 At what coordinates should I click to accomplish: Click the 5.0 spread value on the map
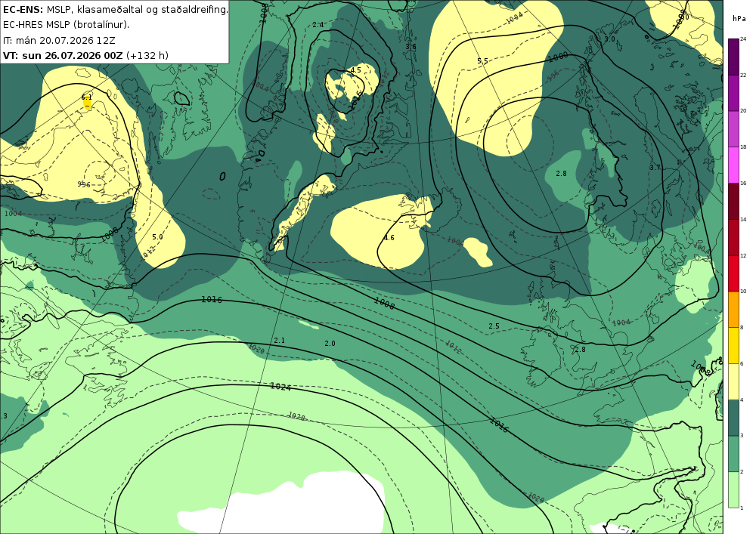point(158,237)
